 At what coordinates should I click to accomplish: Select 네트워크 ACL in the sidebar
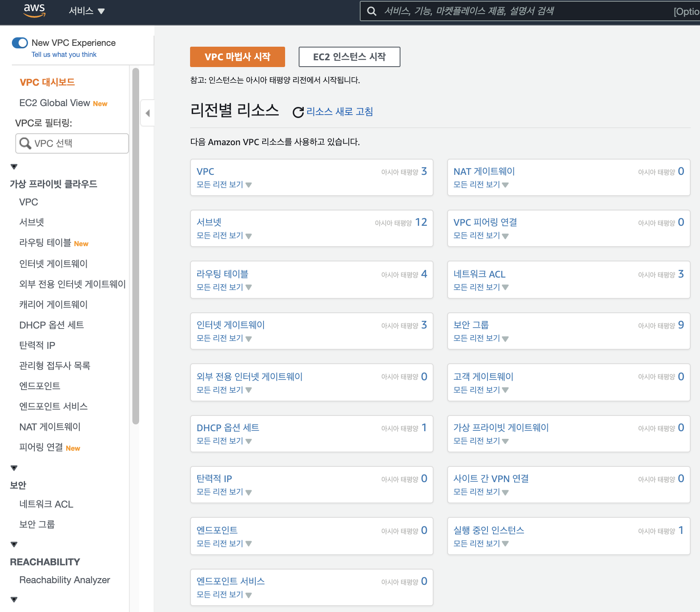46,504
